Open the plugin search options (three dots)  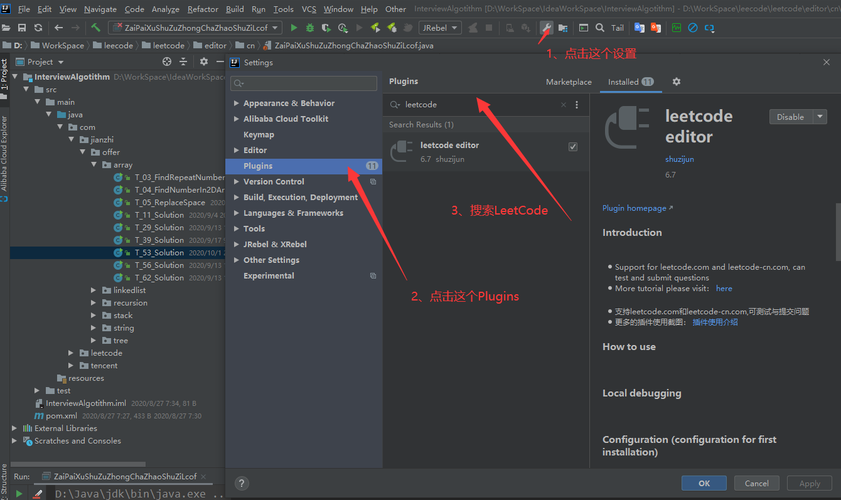577,105
